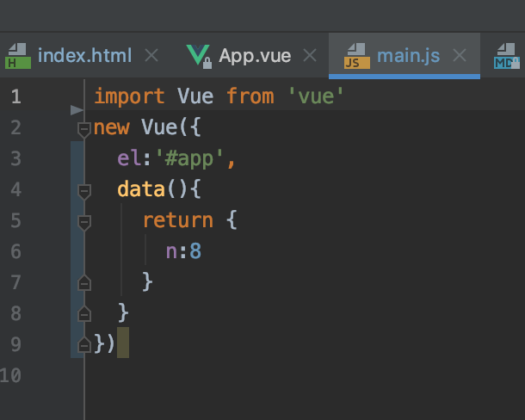Close the main.js tab
The image size is (525, 420).
pos(460,55)
